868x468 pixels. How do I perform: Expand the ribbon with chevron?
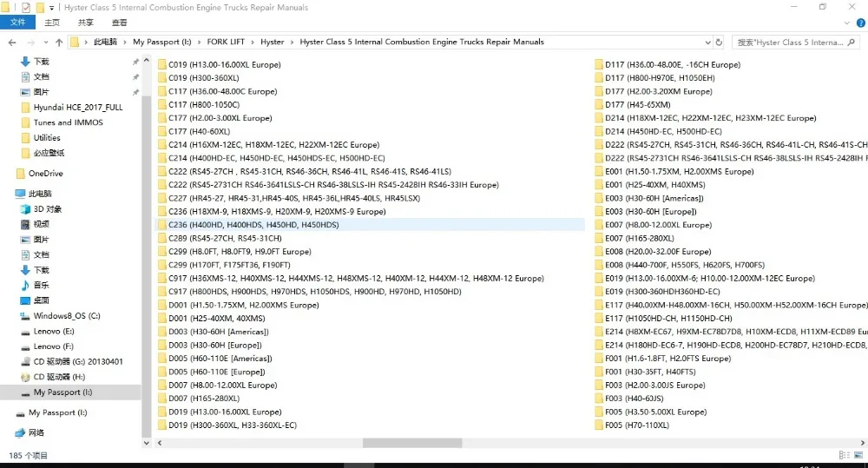(846, 23)
